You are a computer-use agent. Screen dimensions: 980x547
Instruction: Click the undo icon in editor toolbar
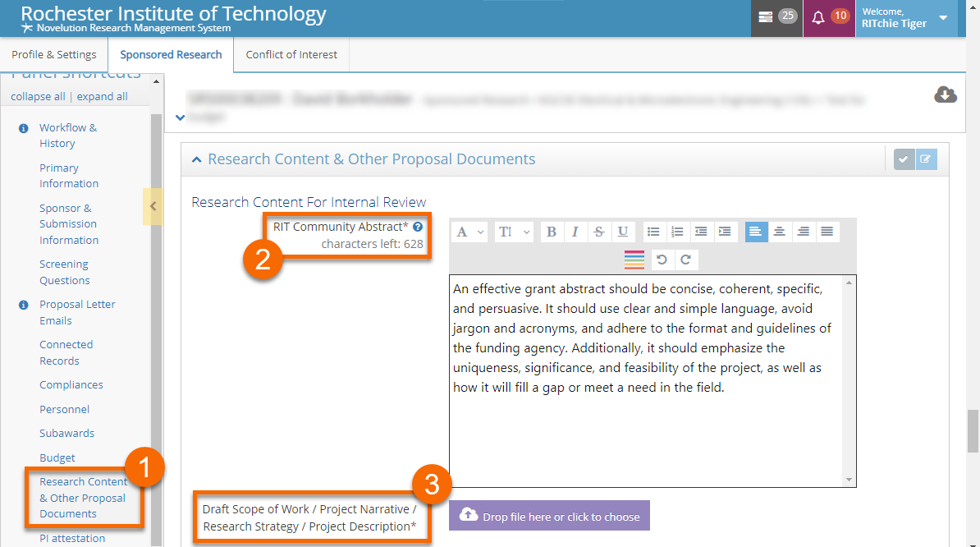point(662,260)
